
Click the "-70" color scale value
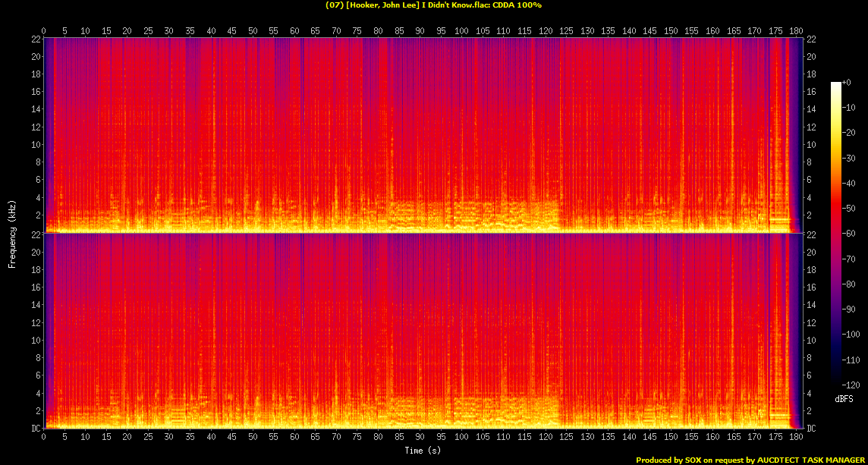coord(848,259)
